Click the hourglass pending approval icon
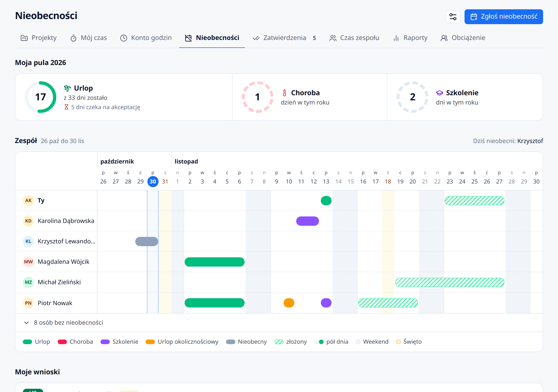This screenshot has width=558, height=392. pos(66,107)
